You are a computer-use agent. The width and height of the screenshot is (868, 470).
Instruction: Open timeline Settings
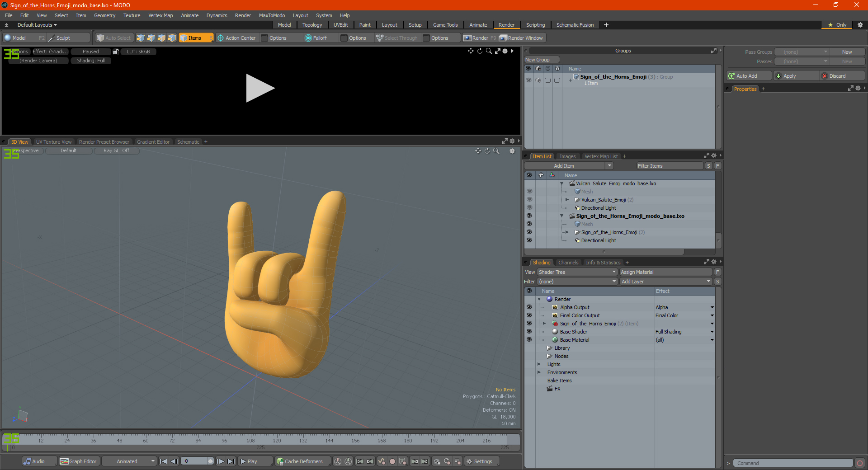[482, 461]
